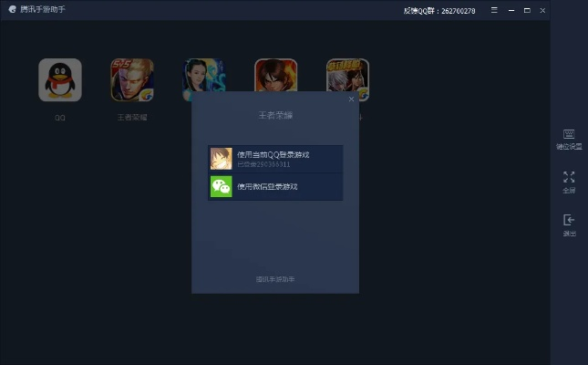Launch the 王者荣耀 5v5 game icon
This screenshot has height=365, width=588.
[132, 79]
